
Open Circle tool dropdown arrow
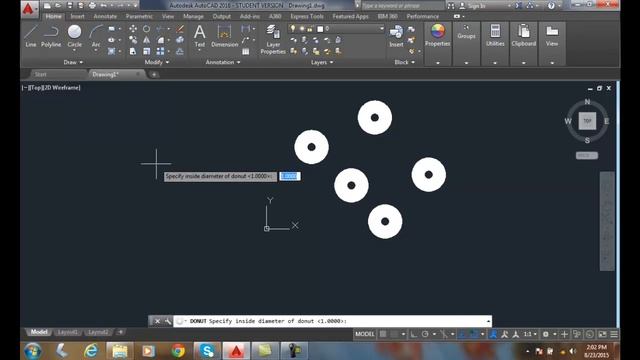pos(74,50)
